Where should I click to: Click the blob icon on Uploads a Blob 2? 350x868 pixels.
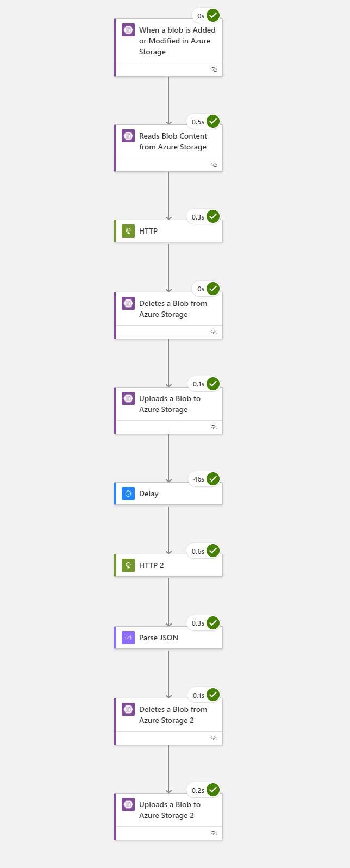point(128,804)
